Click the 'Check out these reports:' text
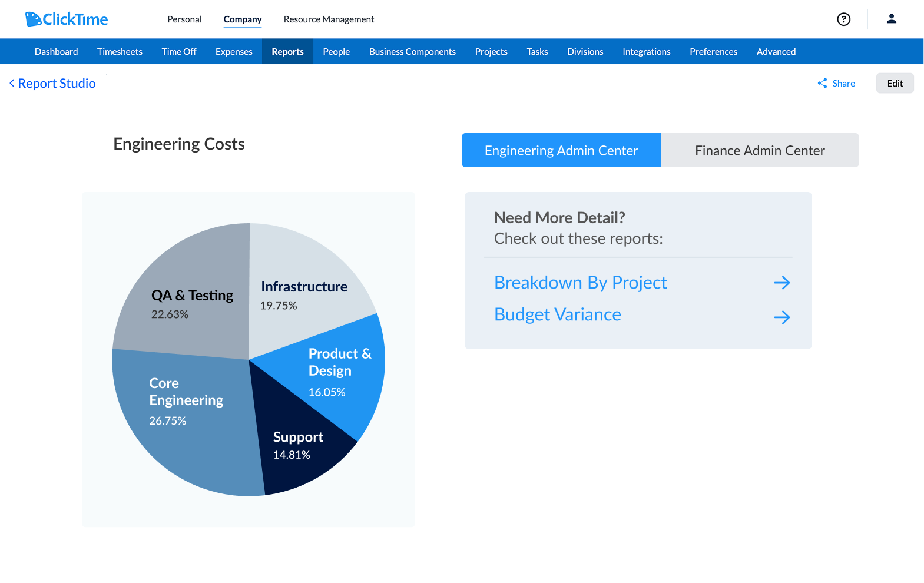 click(x=578, y=238)
